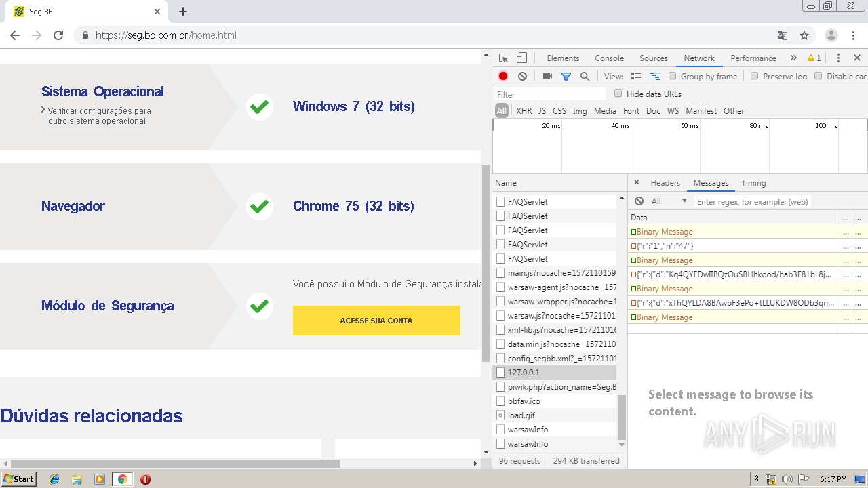This screenshot has width=868, height=488.
Task: Open a new browser tab
Action: [x=183, y=12]
